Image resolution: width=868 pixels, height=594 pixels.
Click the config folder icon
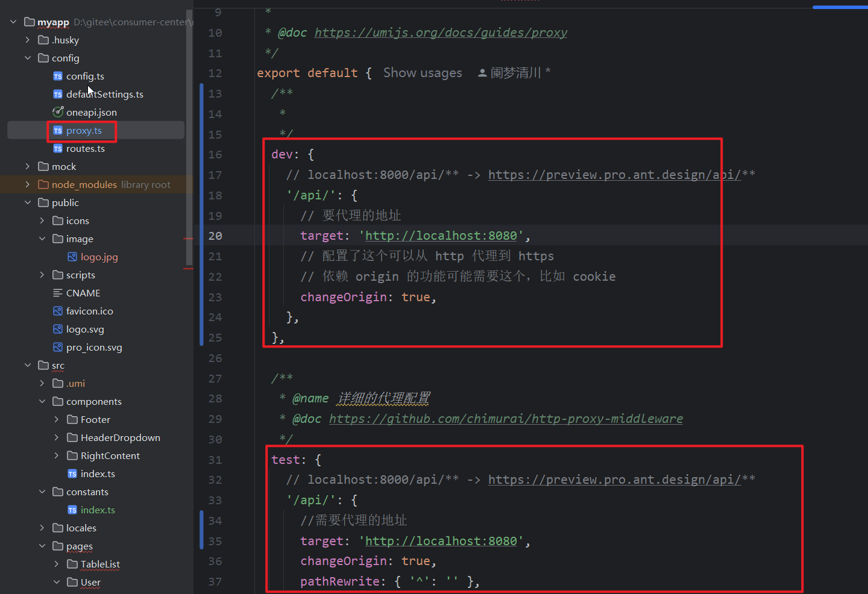tap(43, 58)
